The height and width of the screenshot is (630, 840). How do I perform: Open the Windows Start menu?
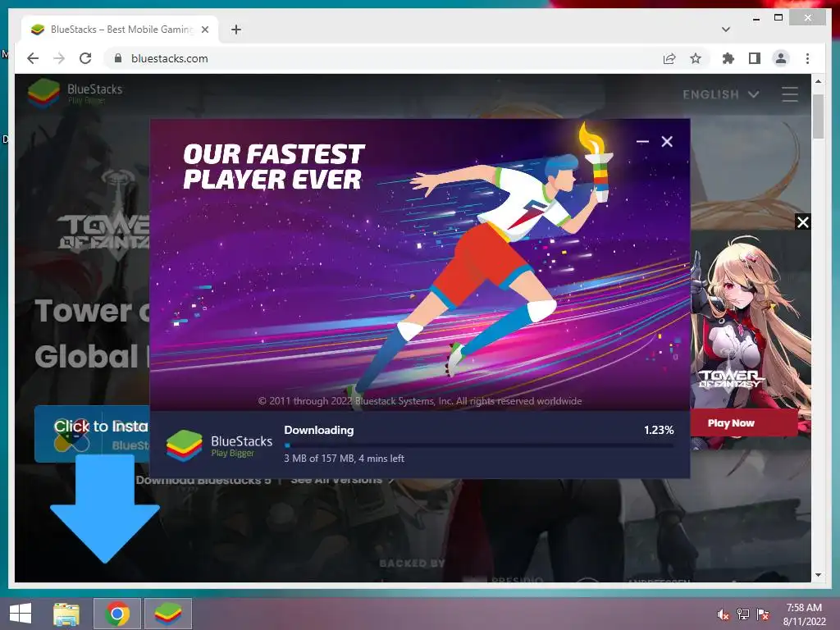21,614
